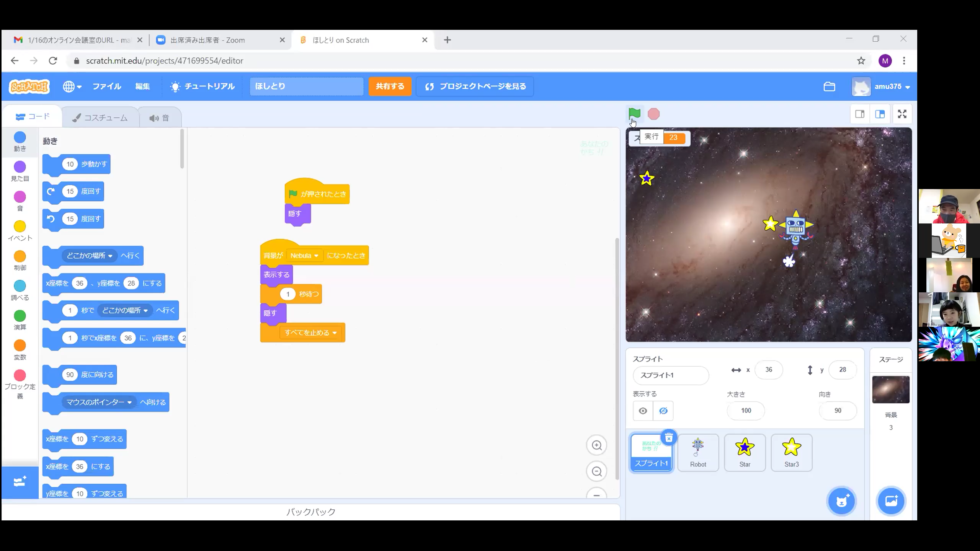Zoom out the code workspace
Image resolution: width=980 pixels, height=551 pixels.
[x=596, y=471]
